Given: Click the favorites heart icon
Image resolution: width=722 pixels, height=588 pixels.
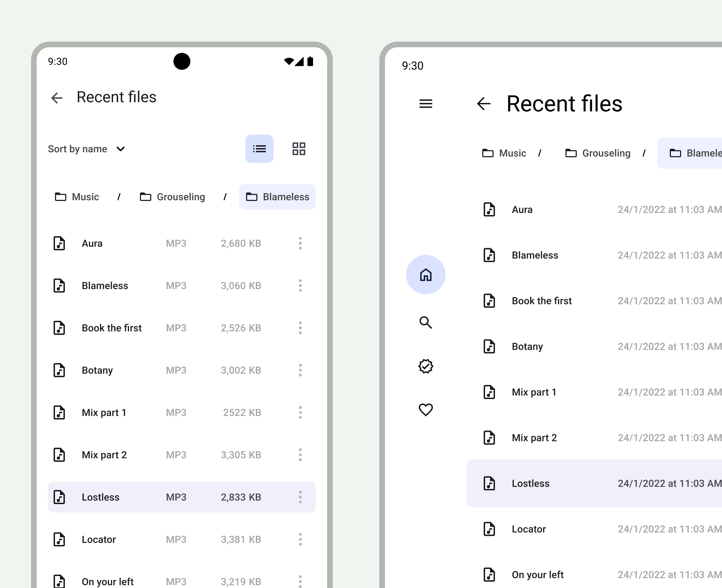Looking at the screenshot, I should coord(426,410).
